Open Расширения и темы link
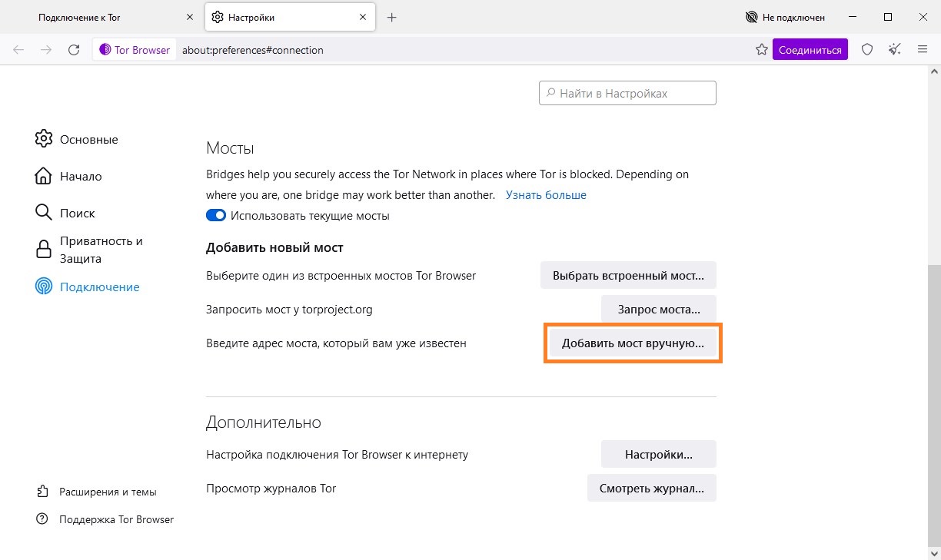The width and height of the screenshot is (941, 560). tap(97, 492)
